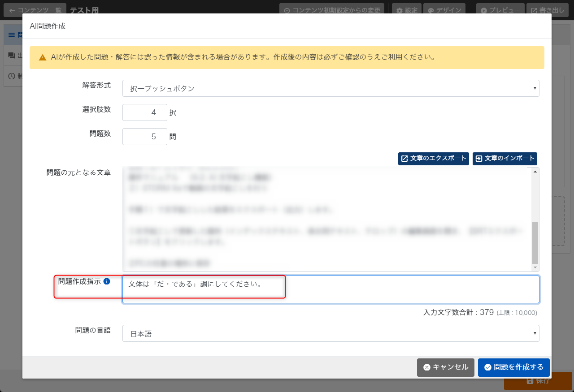Viewport: 574px width, 392px height.
Task: Open 設定 with the gear icon
Action: tap(406, 10)
